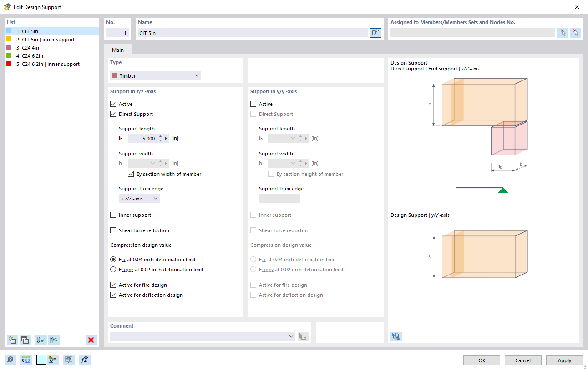Invert the list selection

click(54, 340)
